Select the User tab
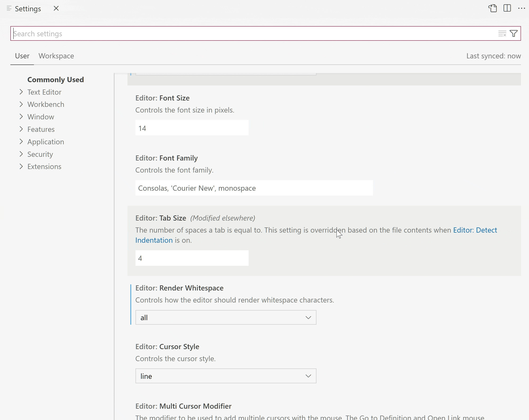Screen dimensions: 529x420 (22, 55)
